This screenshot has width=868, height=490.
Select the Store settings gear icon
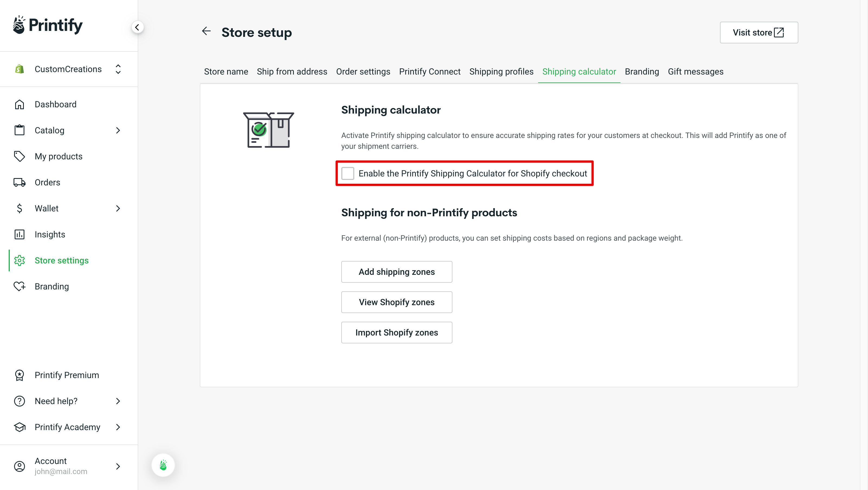(x=19, y=260)
